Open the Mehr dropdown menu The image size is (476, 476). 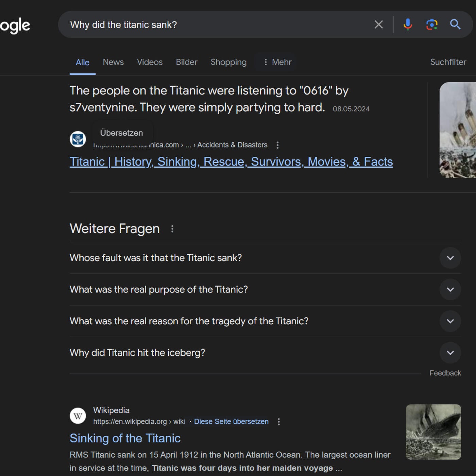[x=277, y=62]
